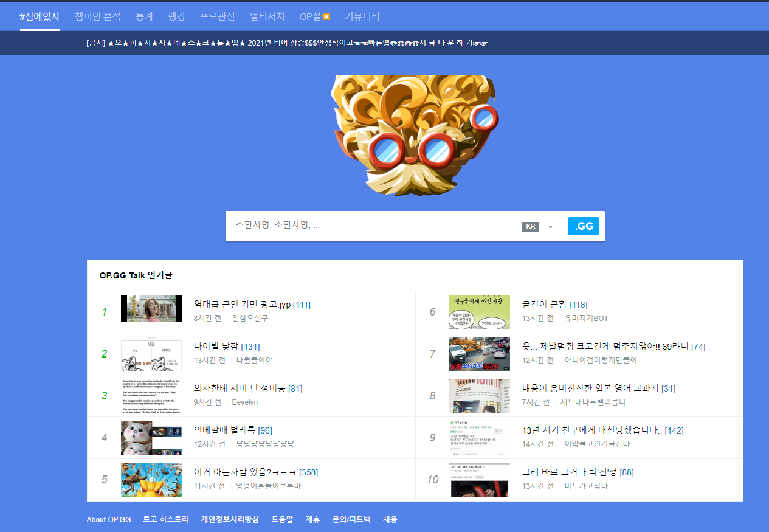The height and width of the screenshot is (532, 769).
Task: Open 프로관전 in the navigation
Action: coord(217,16)
